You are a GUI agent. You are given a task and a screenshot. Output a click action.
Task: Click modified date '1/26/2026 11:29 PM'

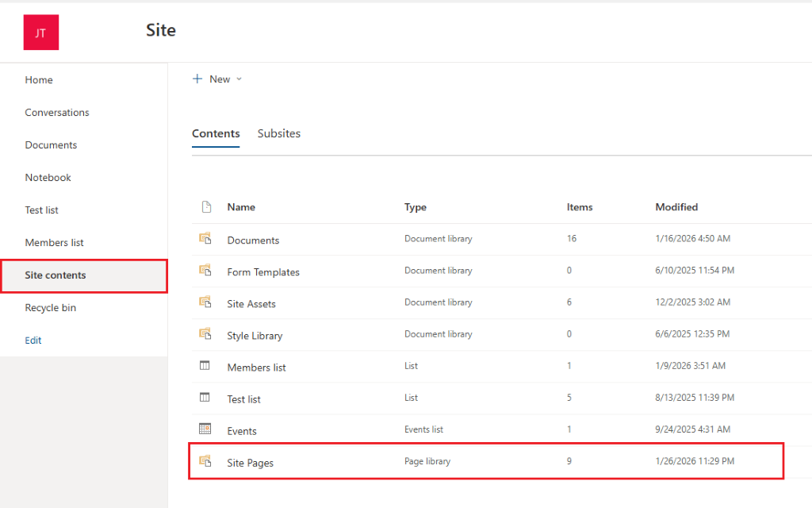[695, 461]
